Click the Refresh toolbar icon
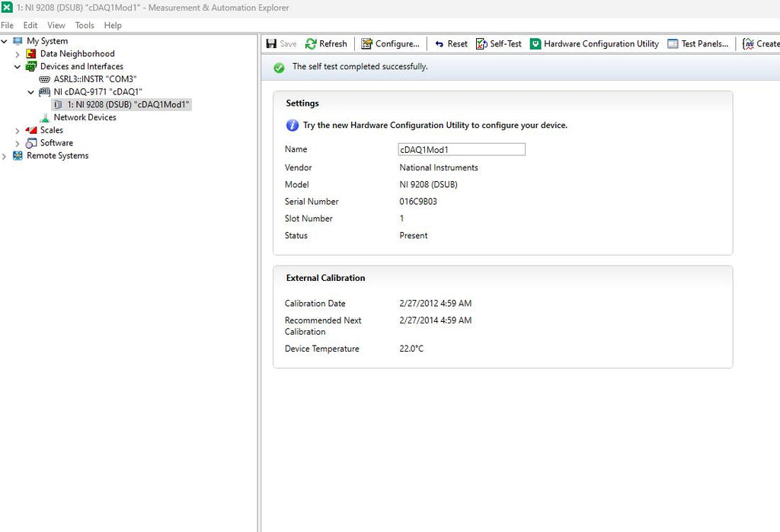780x532 pixels. pos(311,43)
